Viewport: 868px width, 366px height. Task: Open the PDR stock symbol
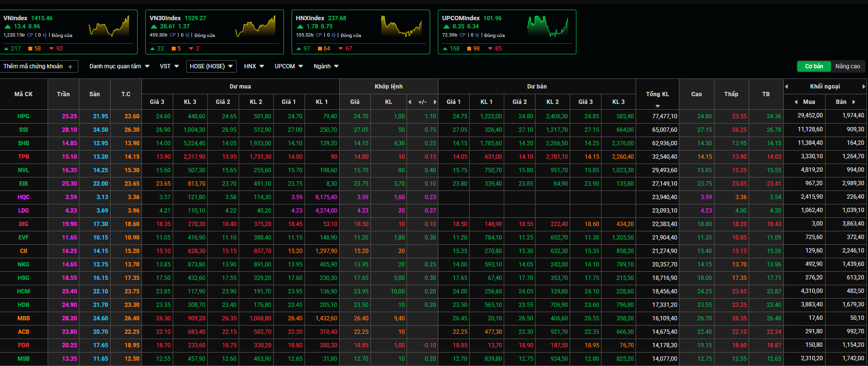(24, 345)
